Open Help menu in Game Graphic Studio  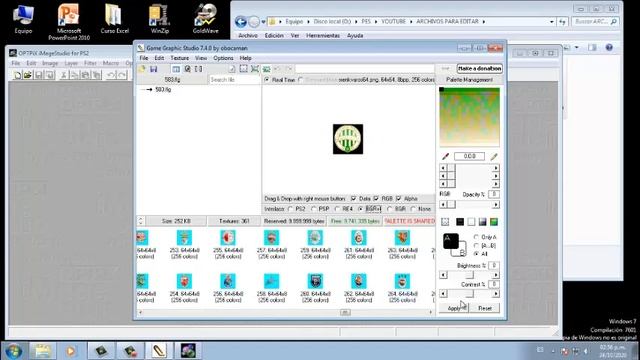245,58
